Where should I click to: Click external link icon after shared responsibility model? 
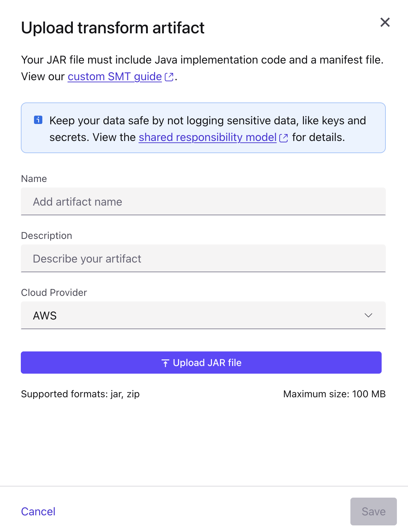coord(283,138)
